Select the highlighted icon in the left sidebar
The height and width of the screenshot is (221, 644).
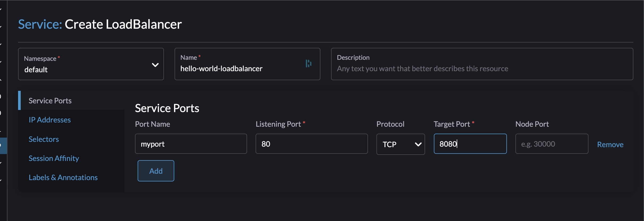point(2,145)
